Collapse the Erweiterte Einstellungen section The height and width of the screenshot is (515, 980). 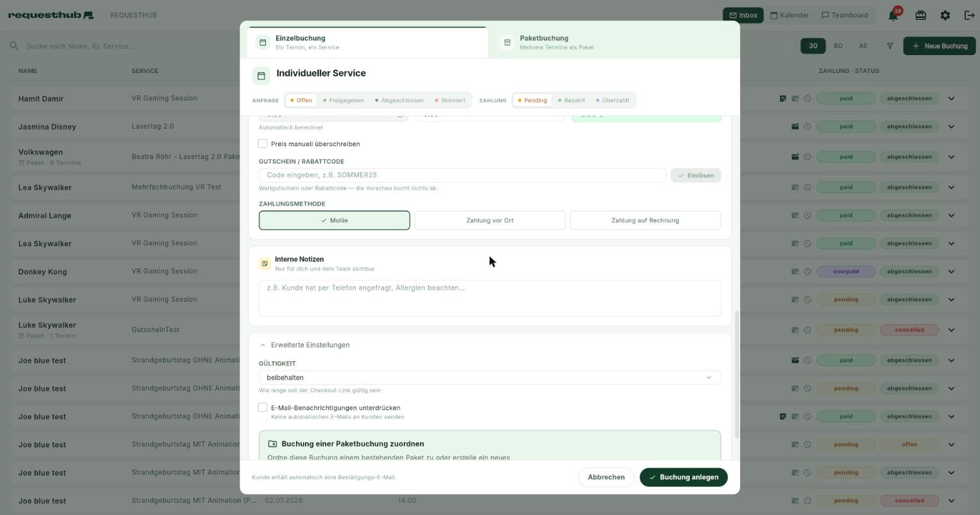304,345
